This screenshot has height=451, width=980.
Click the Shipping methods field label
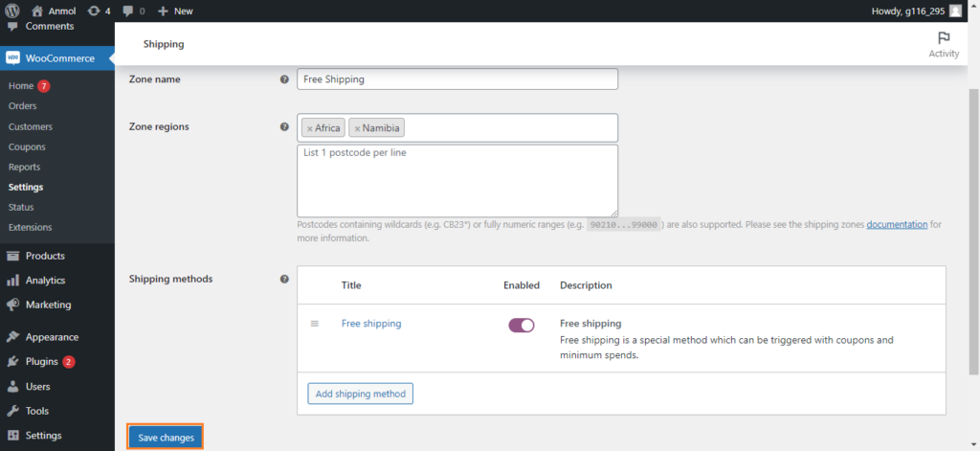click(x=170, y=279)
